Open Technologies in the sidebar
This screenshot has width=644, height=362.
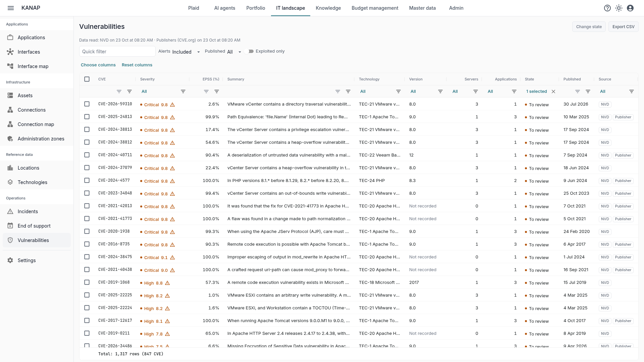pos(37,182)
